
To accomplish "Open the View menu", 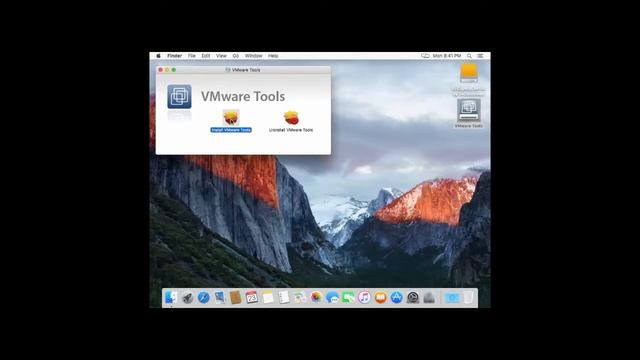I will click(221, 56).
